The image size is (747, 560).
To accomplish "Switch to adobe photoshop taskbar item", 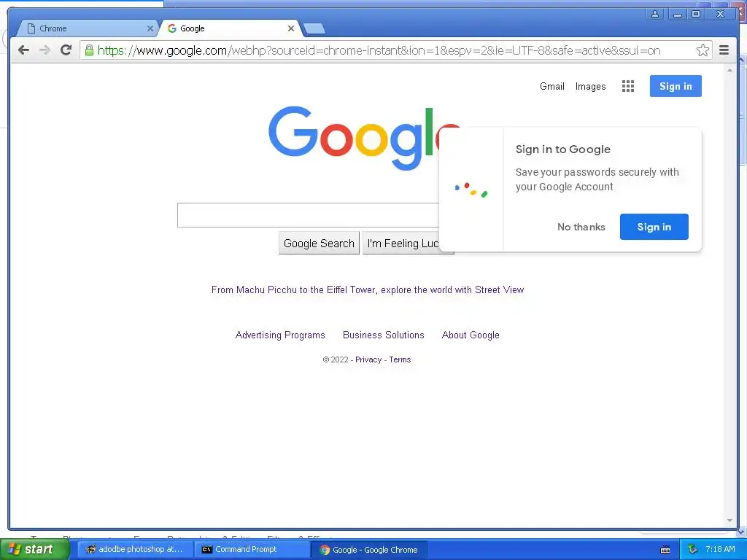I will point(134,550).
